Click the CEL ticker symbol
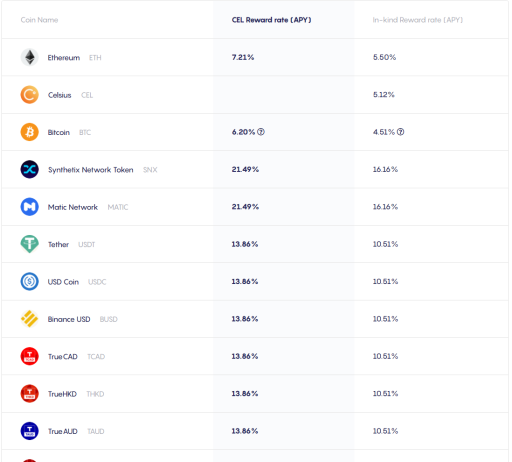This screenshot has height=462, width=512. click(x=87, y=95)
